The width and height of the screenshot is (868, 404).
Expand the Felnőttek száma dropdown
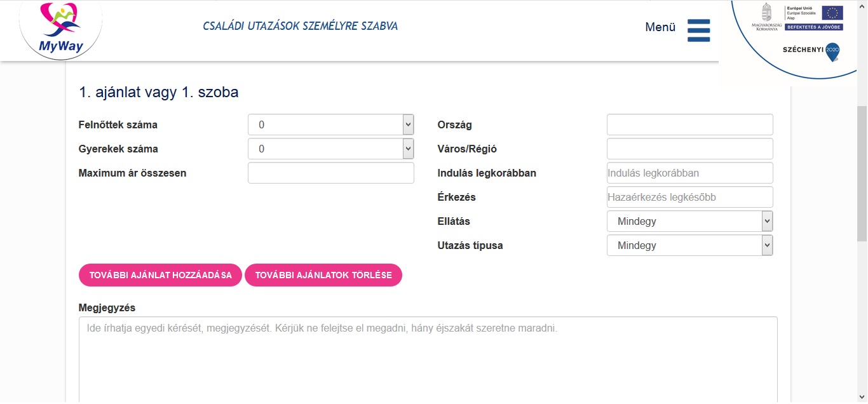(330, 125)
